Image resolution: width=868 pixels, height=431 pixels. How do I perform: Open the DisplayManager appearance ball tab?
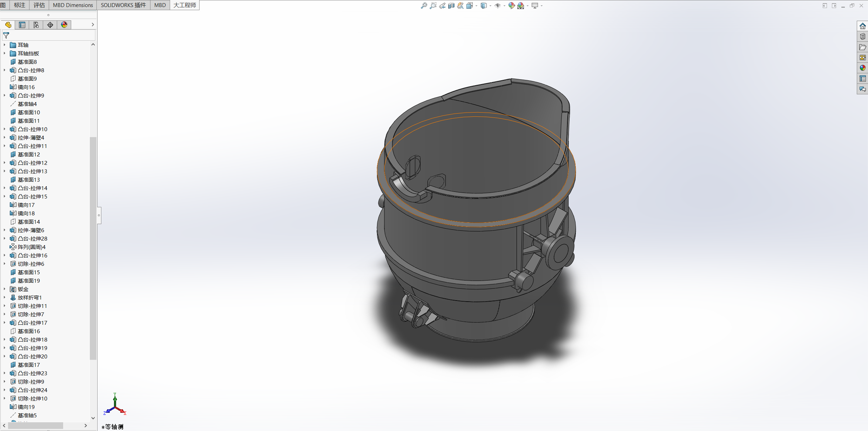(64, 25)
